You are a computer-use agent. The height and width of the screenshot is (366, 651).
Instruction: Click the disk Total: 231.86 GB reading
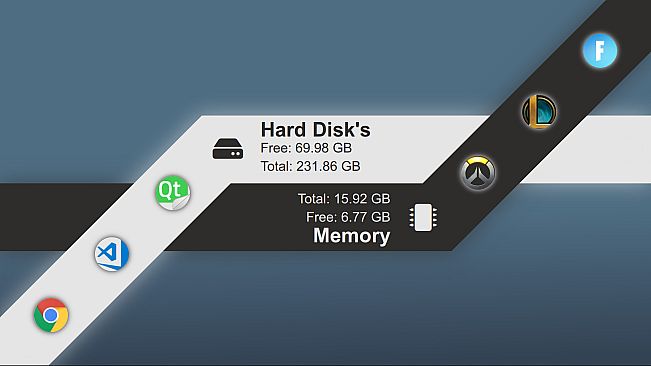pos(311,166)
